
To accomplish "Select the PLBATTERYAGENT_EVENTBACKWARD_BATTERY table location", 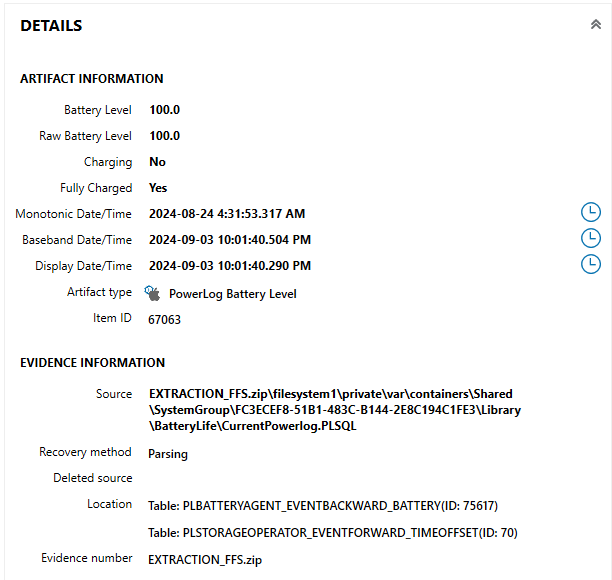I will (x=323, y=506).
